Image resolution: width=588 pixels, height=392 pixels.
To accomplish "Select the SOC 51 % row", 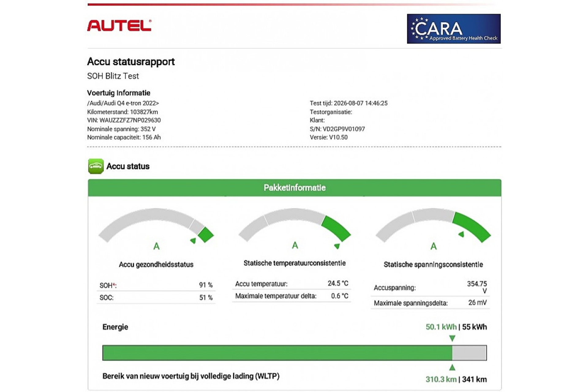I will pos(156,298).
